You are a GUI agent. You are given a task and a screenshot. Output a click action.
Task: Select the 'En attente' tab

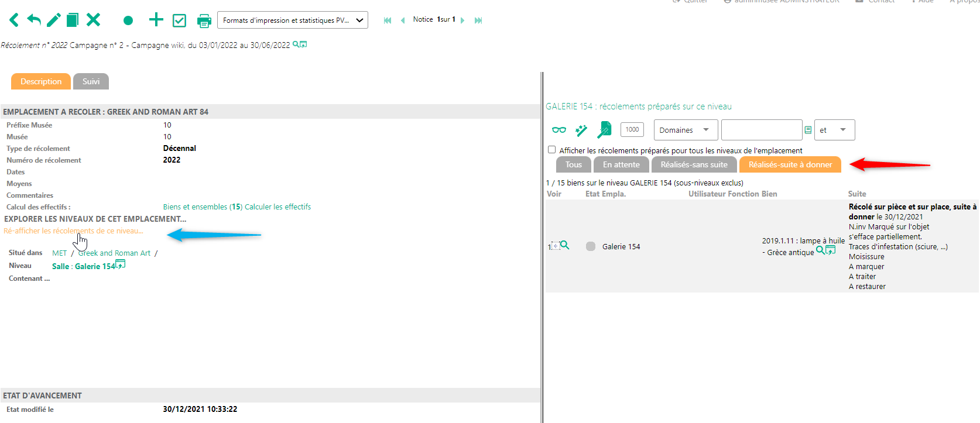621,164
